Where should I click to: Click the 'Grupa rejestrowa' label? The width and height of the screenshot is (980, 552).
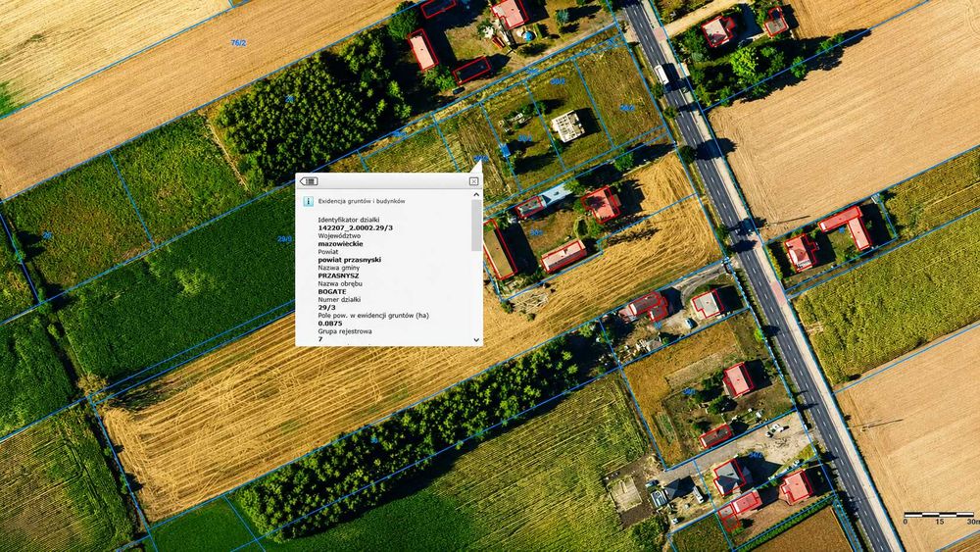[345, 331]
